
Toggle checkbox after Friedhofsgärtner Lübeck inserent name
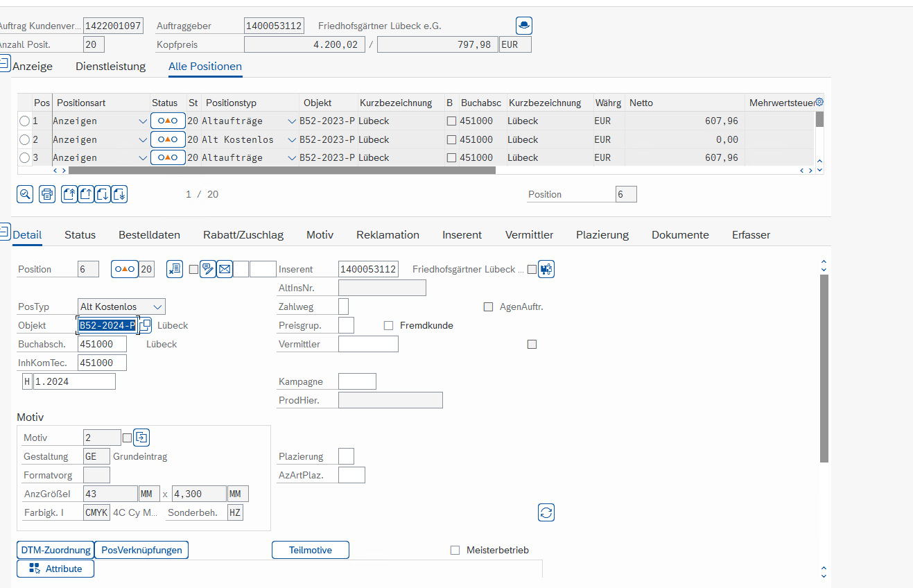point(532,269)
